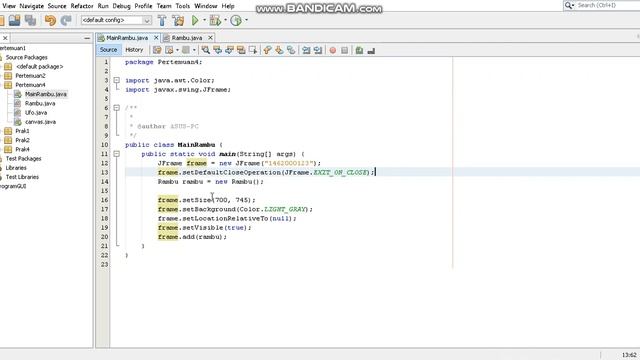The image size is (640, 360).
Task: Open the Tools menu
Action: point(182,6)
